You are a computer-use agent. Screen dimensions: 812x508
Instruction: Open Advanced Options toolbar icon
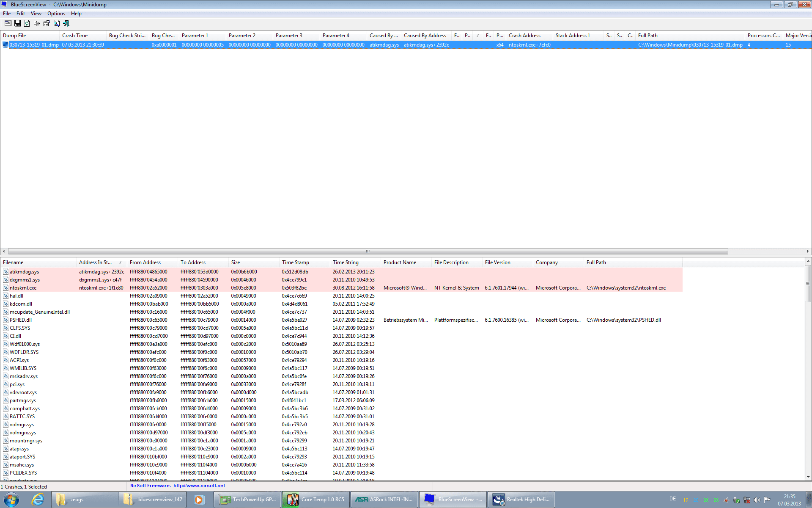click(8, 24)
